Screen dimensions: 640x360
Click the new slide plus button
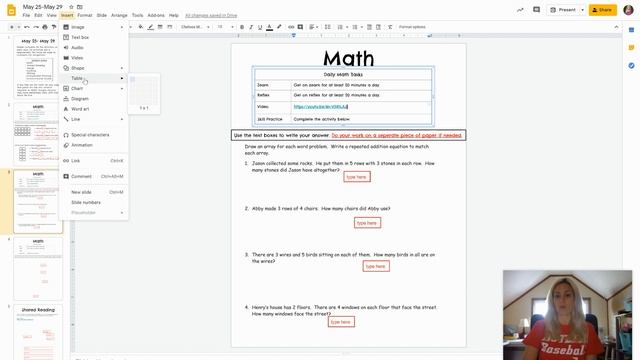click(x=11, y=27)
